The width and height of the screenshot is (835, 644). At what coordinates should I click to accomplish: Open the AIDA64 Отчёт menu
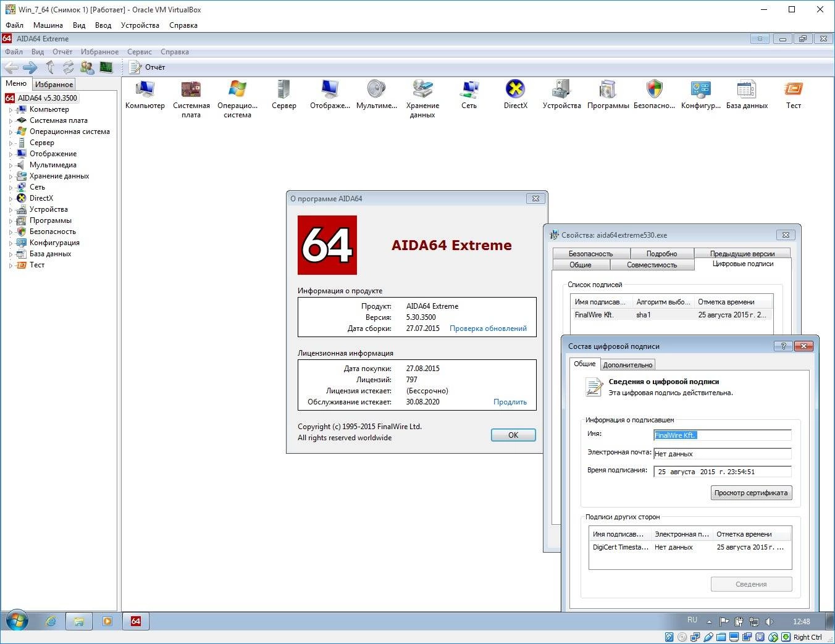point(62,52)
